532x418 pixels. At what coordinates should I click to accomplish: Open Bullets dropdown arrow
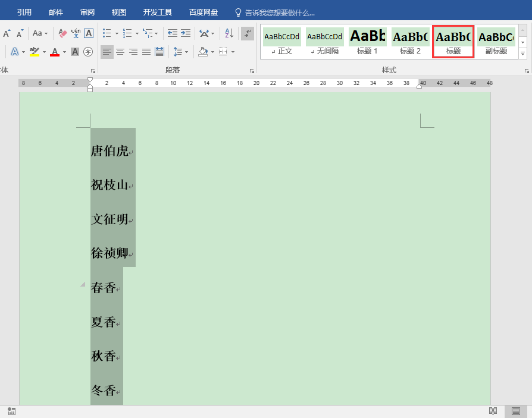point(117,33)
